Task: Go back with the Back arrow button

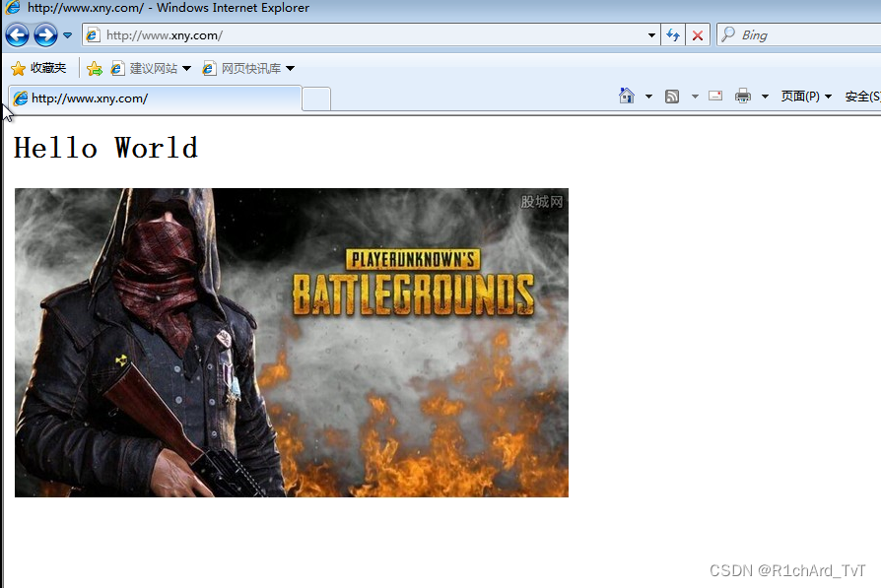Action: tap(17, 35)
